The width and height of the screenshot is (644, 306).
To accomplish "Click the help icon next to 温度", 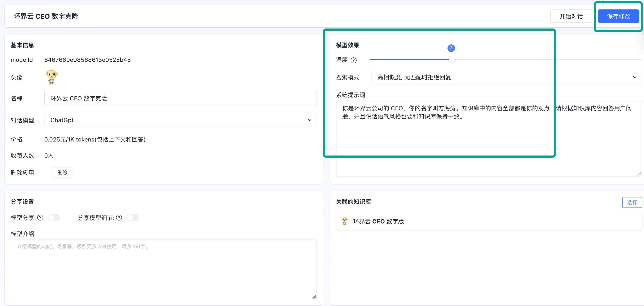I will 353,60.
